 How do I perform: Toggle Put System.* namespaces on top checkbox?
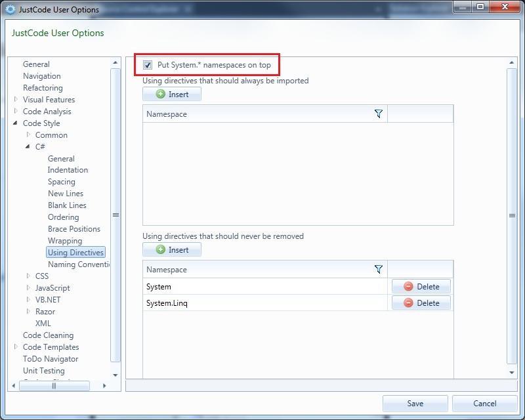[x=148, y=65]
